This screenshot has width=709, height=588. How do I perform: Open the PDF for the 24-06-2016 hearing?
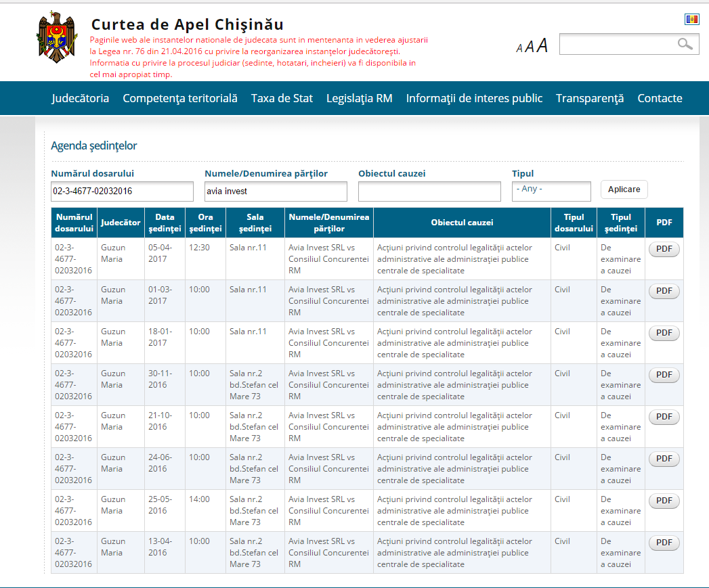[663, 458]
